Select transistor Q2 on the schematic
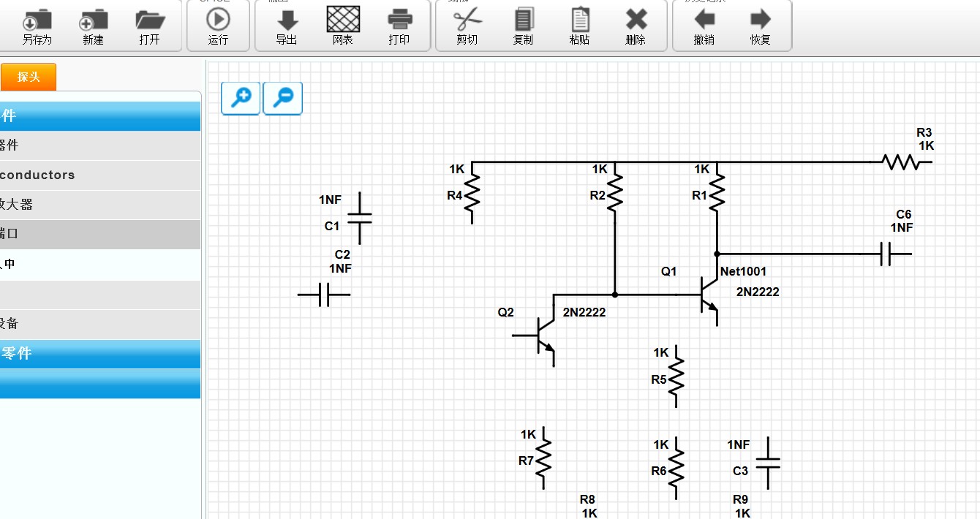The image size is (980, 519). pos(541,336)
